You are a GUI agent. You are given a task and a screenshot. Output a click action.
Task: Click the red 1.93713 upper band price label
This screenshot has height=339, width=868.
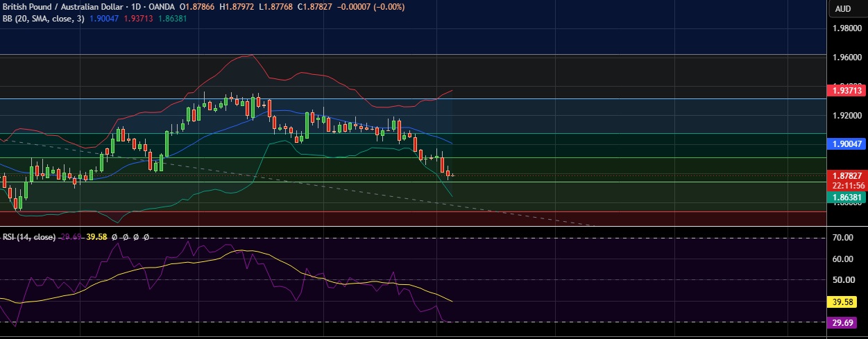point(848,90)
